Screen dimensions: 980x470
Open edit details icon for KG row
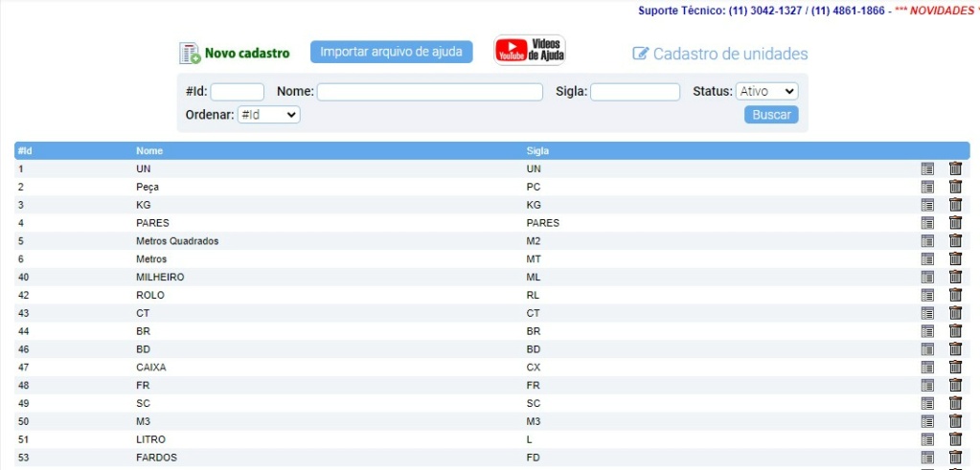click(x=927, y=205)
